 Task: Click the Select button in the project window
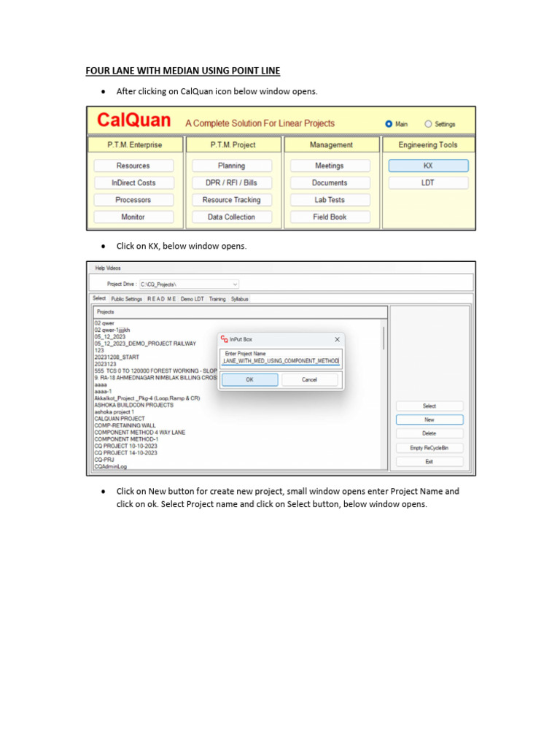[429, 406]
